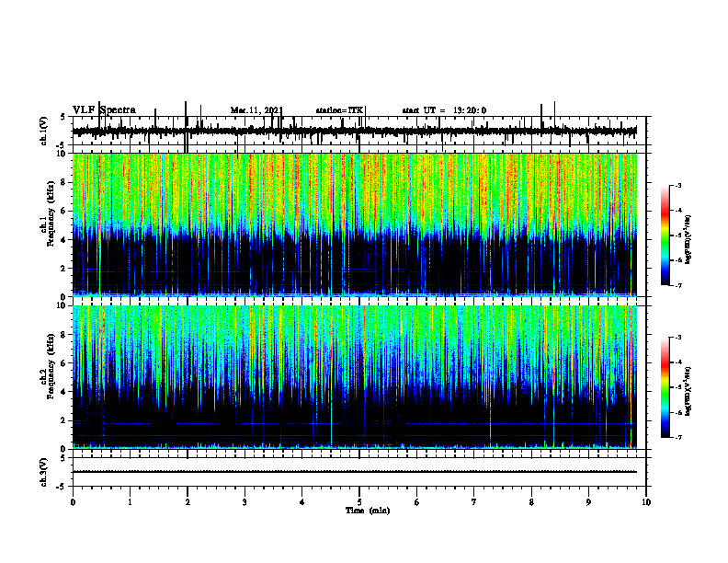
Task: Click the ch.2 spectrogram color bar
Action: [x=665, y=387]
